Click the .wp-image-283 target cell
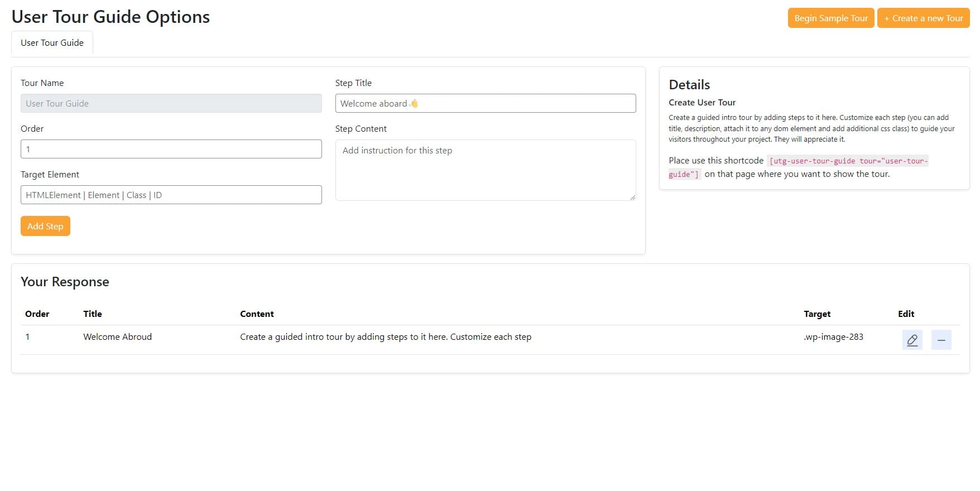The width and height of the screenshot is (980, 491). click(x=833, y=337)
